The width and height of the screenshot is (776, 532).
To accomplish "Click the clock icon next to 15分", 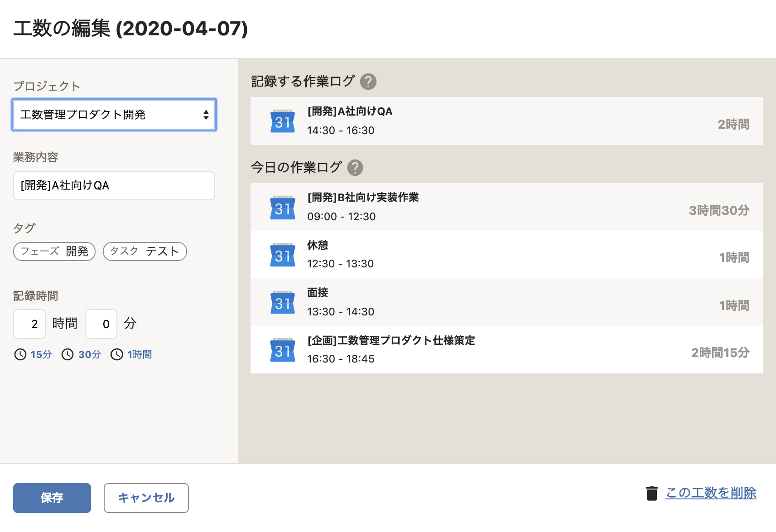I will (x=20, y=355).
